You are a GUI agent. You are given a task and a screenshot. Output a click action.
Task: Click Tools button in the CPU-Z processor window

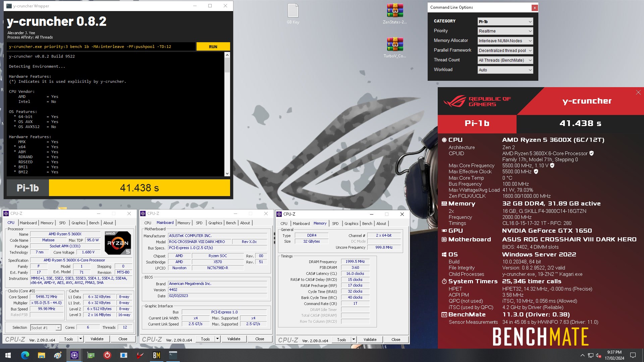(68, 339)
